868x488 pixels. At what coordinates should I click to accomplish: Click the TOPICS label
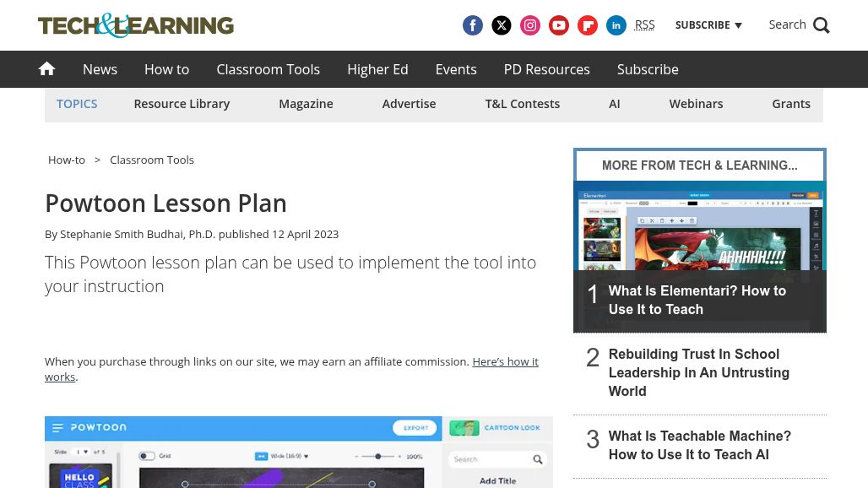coord(77,104)
